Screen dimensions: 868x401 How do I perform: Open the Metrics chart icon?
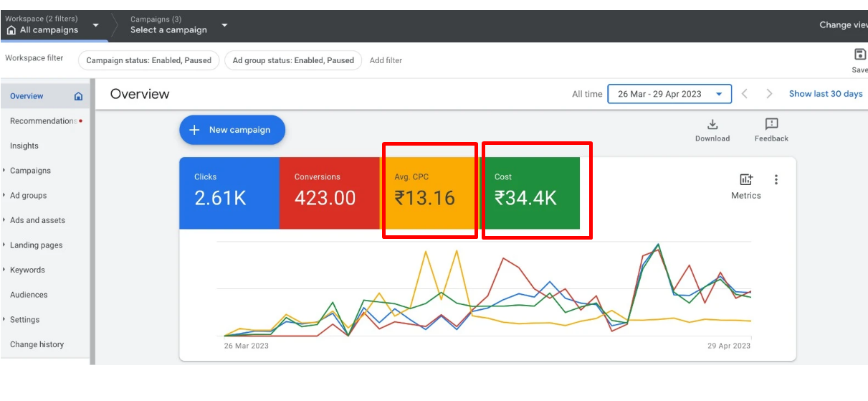tap(746, 180)
